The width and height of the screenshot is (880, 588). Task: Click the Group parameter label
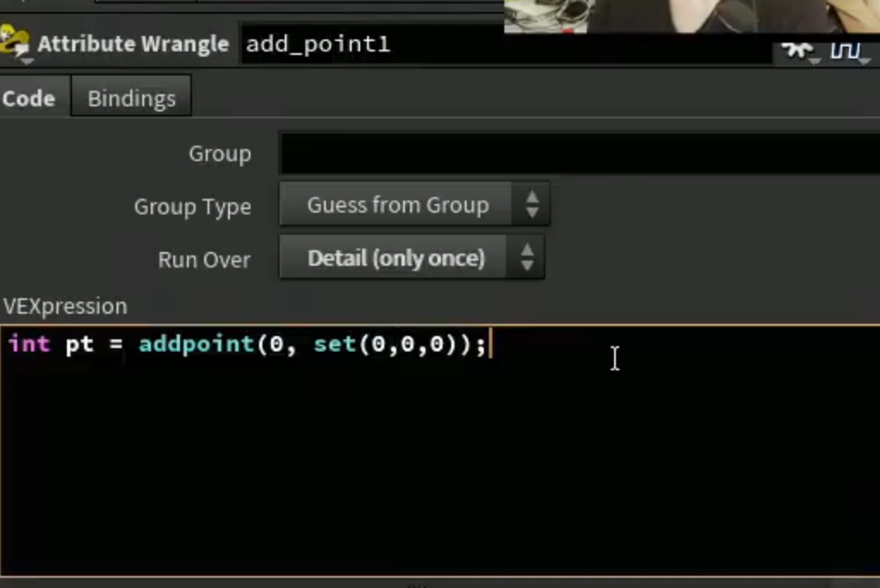(x=220, y=153)
